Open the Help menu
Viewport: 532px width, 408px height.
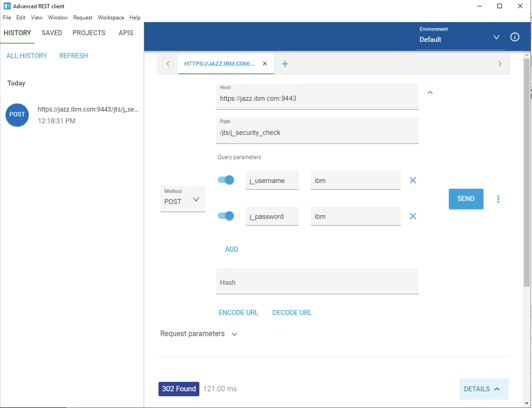click(x=135, y=18)
